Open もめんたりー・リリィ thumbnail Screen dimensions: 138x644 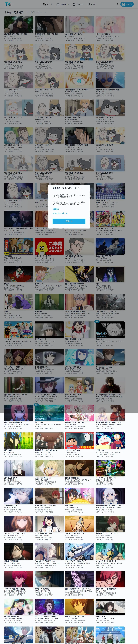[110, 191]
